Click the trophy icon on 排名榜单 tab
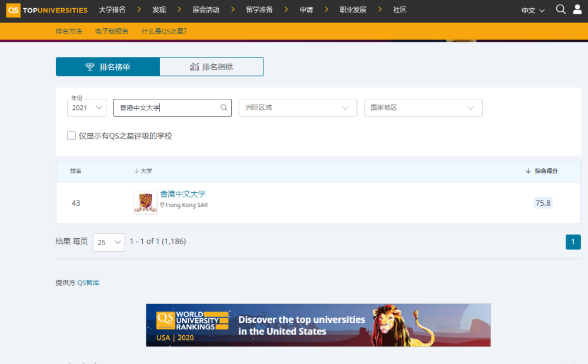Screen dimensions: 588x364 pos(90,66)
